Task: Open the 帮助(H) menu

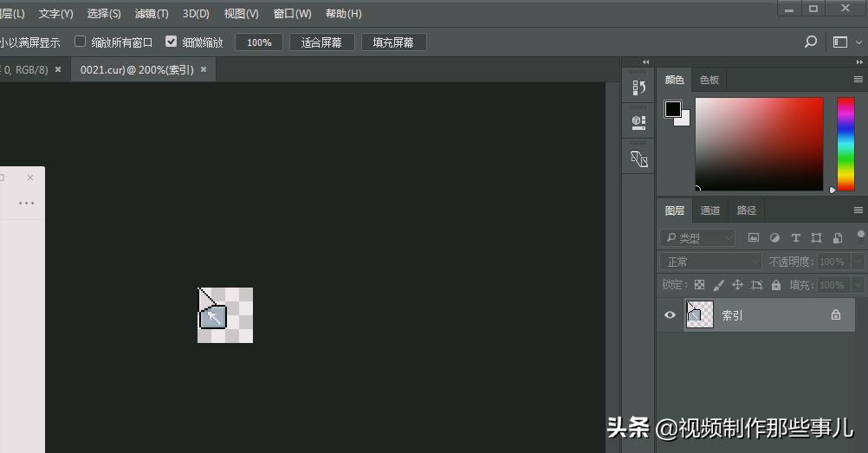Action: click(343, 14)
